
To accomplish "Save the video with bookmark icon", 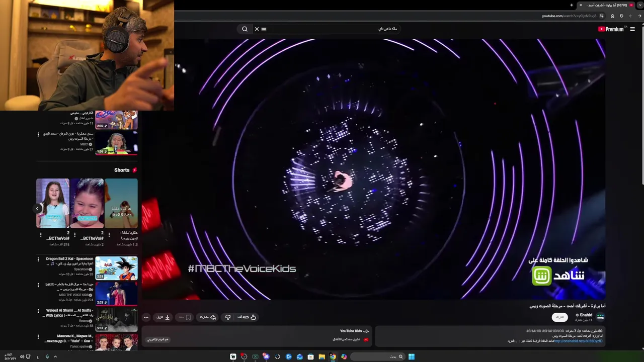I will (185, 317).
